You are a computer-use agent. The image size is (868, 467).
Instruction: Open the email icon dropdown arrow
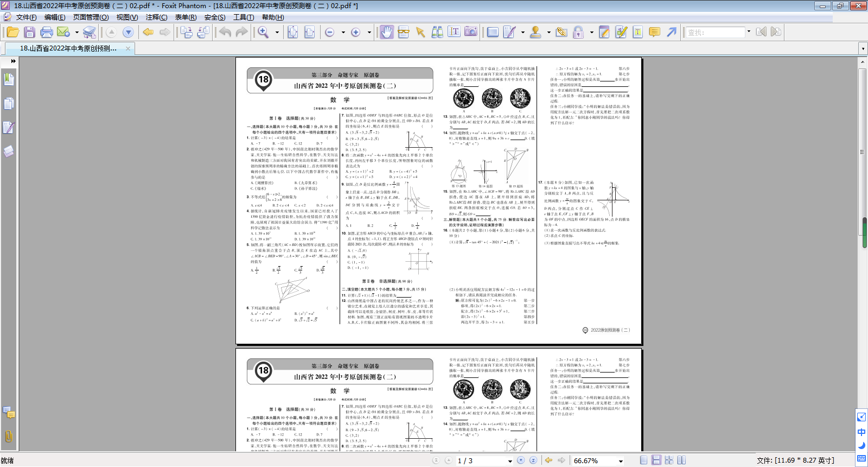point(76,33)
